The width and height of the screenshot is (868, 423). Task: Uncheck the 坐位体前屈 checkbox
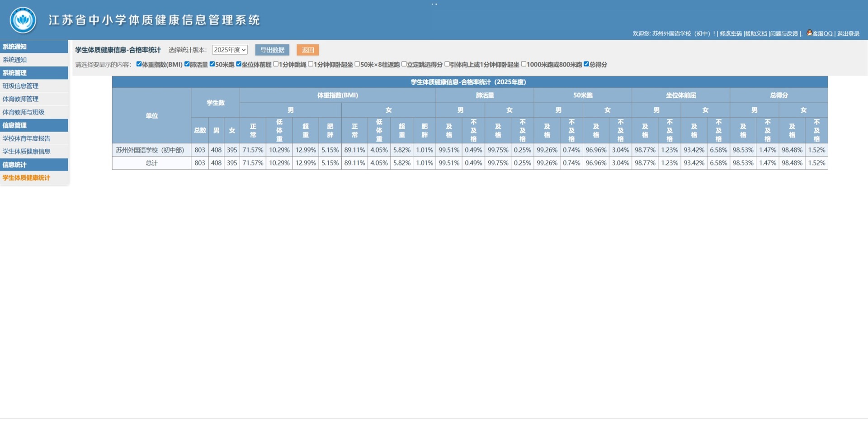(x=239, y=64)
